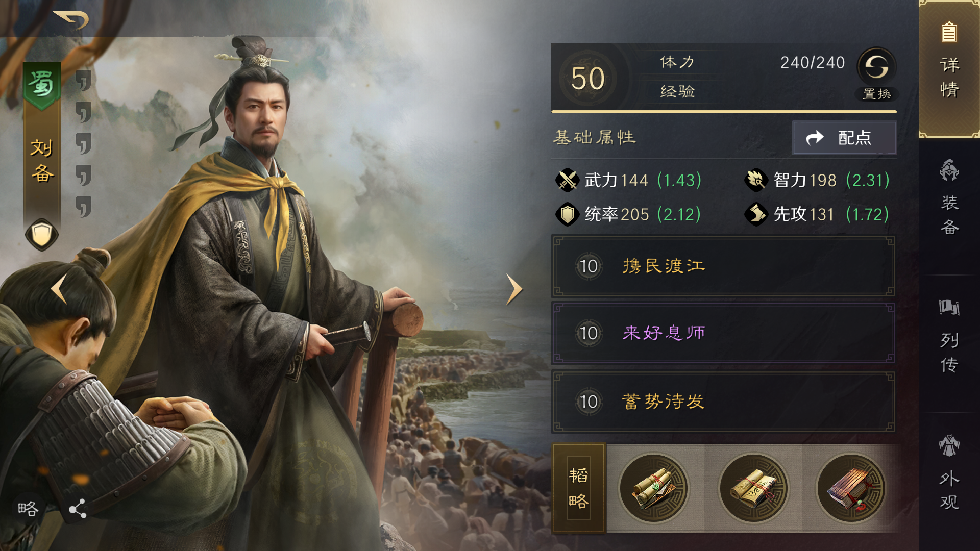The width and height of the screenshot is (980, 551).
Task: Open skill 携民渡江
Action: pyautogui.click(x=723, y=266)
